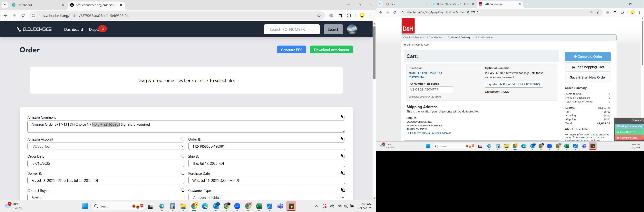Click the Amazon Comment text area
The image size is (644, 212).
tap(186, 126)
